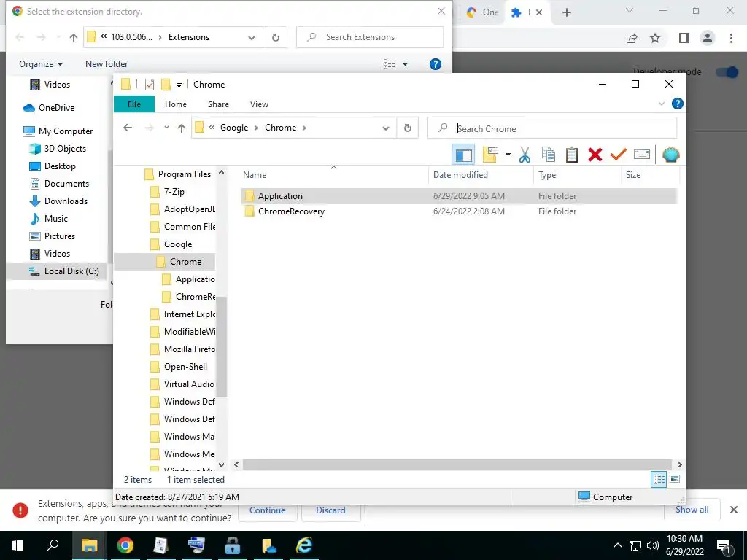The width and height of the screenshot is (747, 560).
Task: Refresh the Chrome folder view
Action: click(407, 128)
